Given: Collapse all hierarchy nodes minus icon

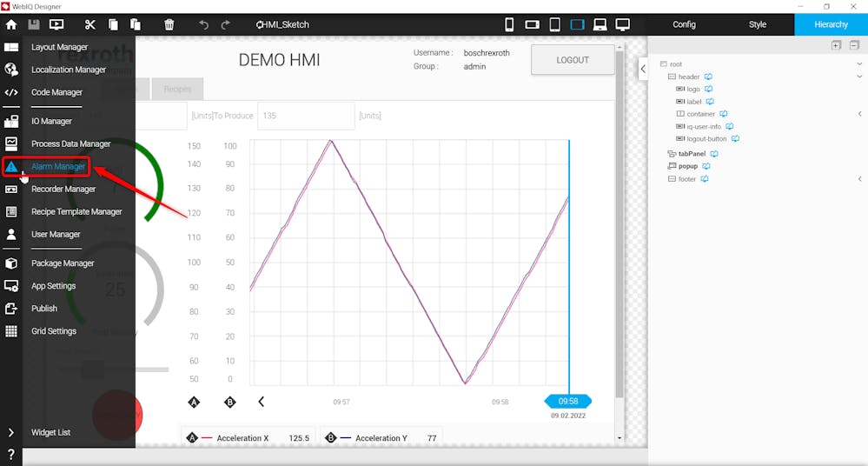Looking at the screenshot, I should [x=854, y=45].
